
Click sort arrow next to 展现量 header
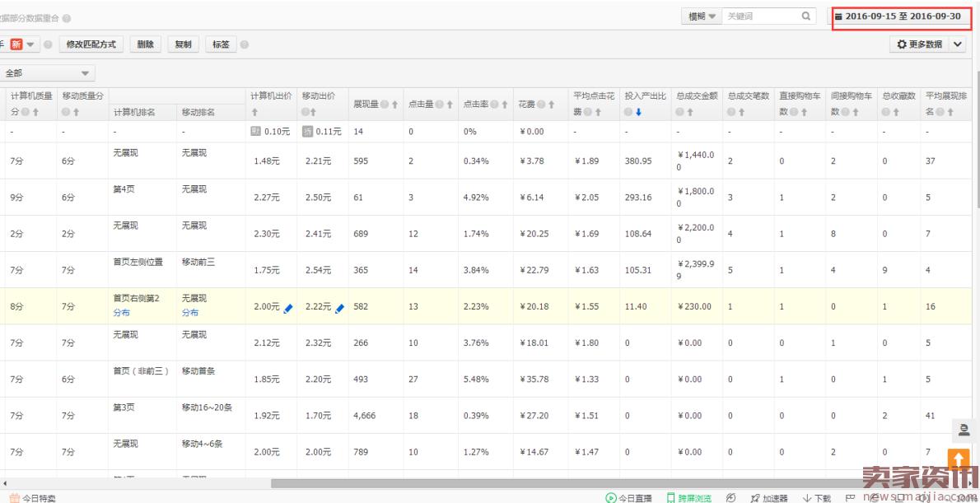tap(395, 105)
